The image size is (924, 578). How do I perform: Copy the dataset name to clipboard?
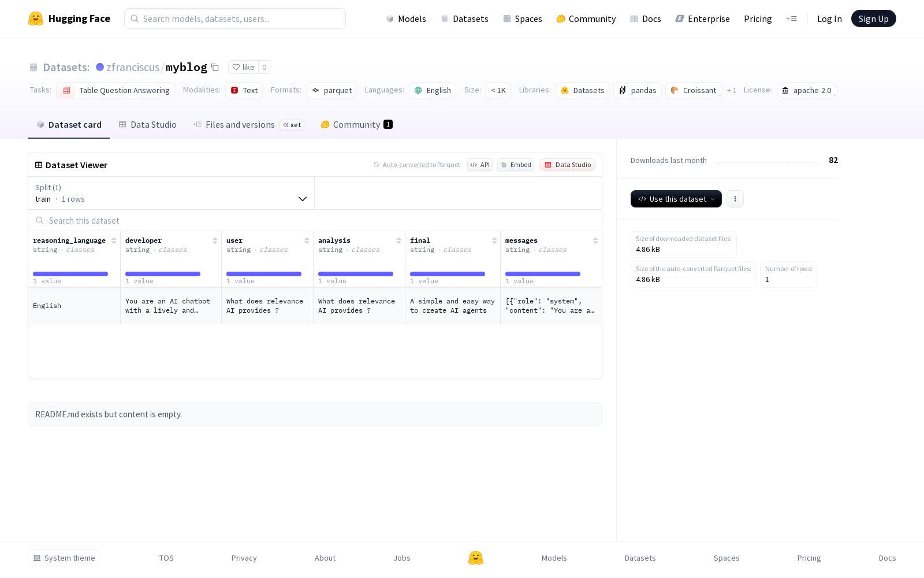(x=215, y=67)
